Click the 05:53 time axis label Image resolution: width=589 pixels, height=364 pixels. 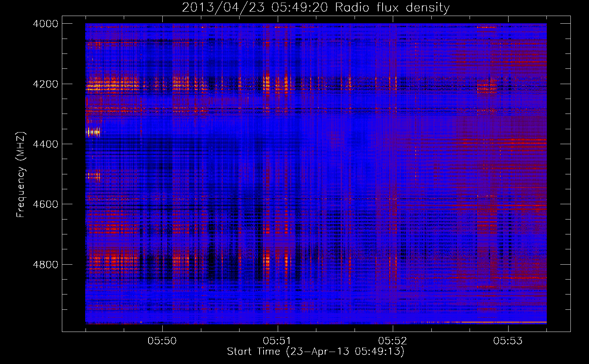508,341
